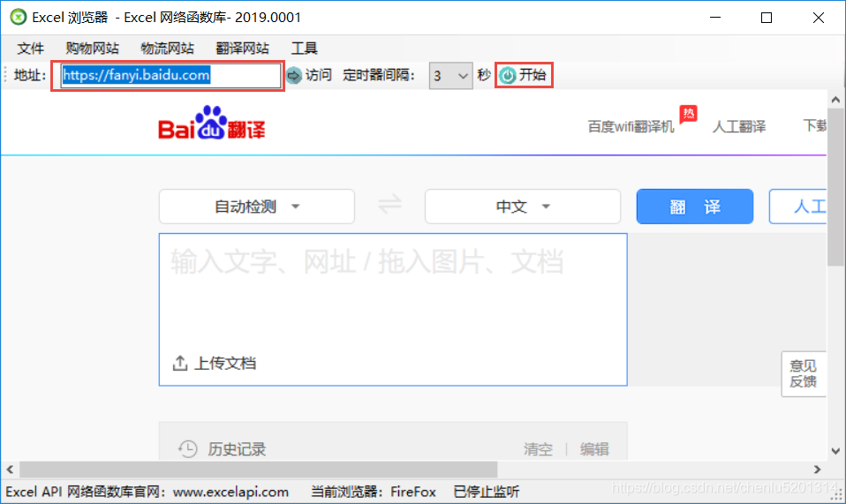Expand the timer interval dropdown
Image resolution: width=846 pixels, height=504 pixels.
tap(463, 76)
